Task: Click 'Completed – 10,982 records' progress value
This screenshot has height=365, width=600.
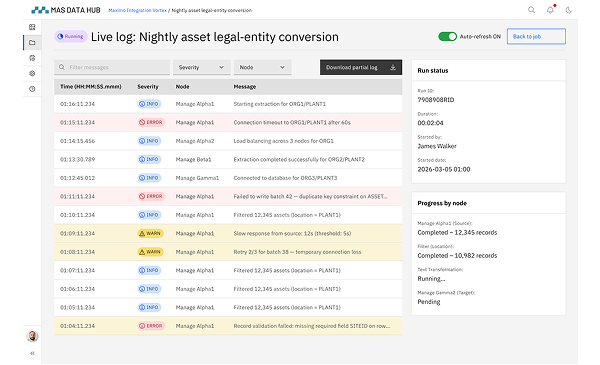Action: tap(457, 256)
